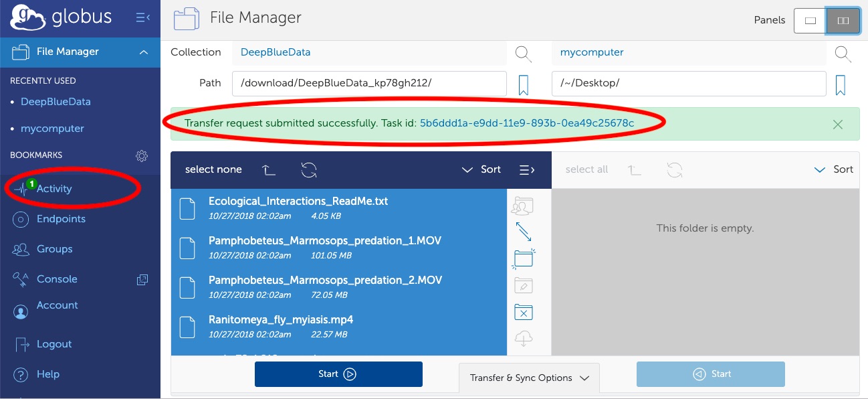
Task: Open the Activity page
Action: [x=54, y=189]
